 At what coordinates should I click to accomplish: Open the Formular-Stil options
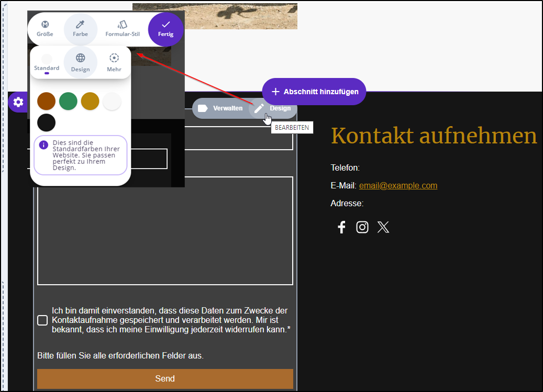click(123, 29)
